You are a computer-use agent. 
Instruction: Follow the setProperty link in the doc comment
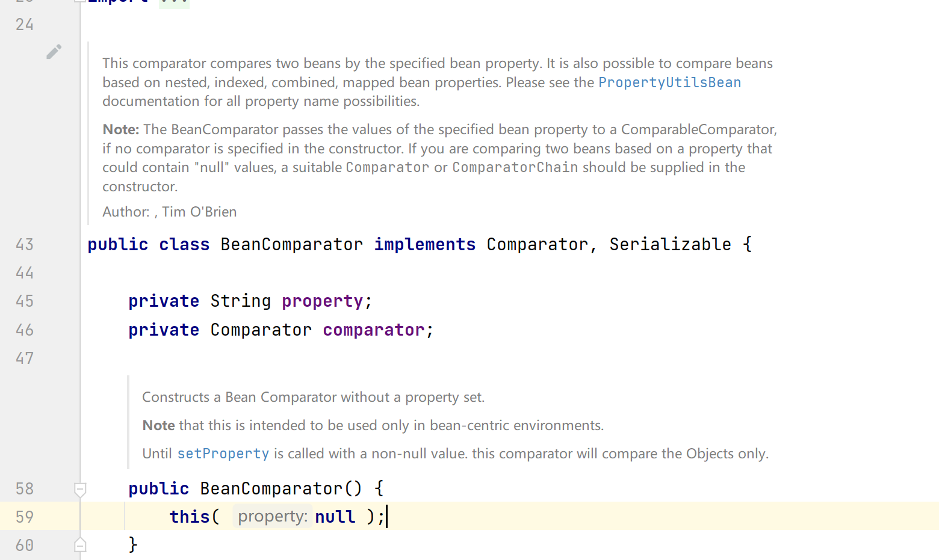click(x=223, y=454)
